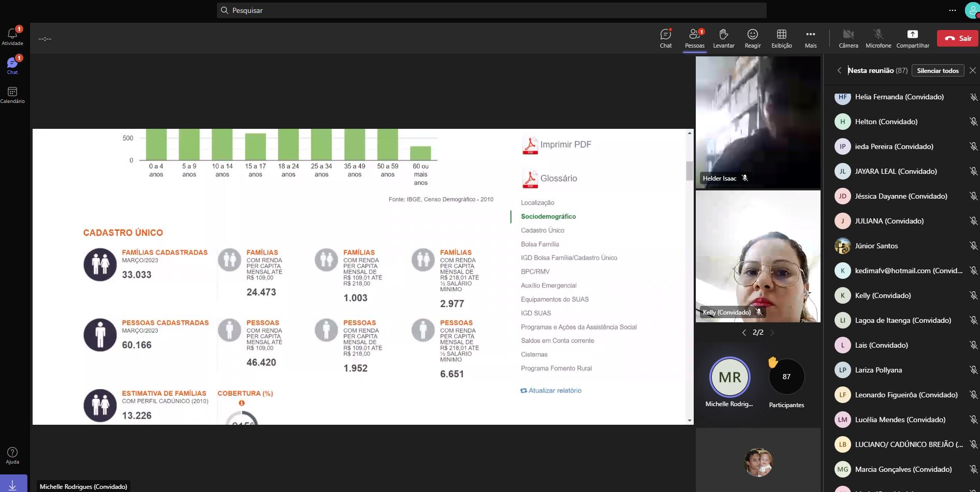Open the Mais options menu

810,35
